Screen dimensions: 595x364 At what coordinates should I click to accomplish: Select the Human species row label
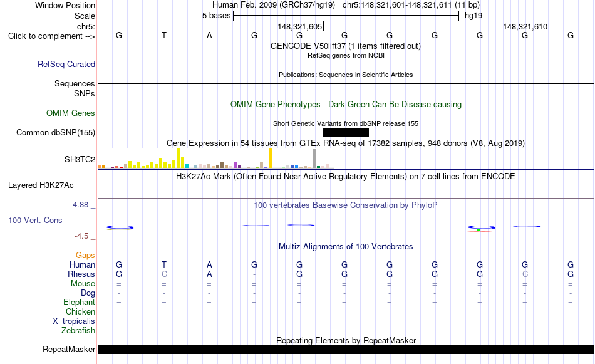tap(82, 264)
